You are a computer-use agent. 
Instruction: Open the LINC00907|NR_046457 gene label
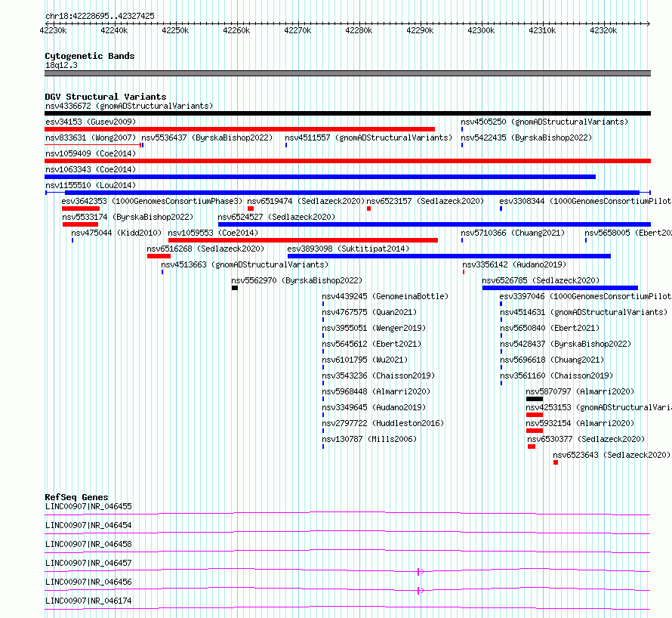tap(88, 563)
